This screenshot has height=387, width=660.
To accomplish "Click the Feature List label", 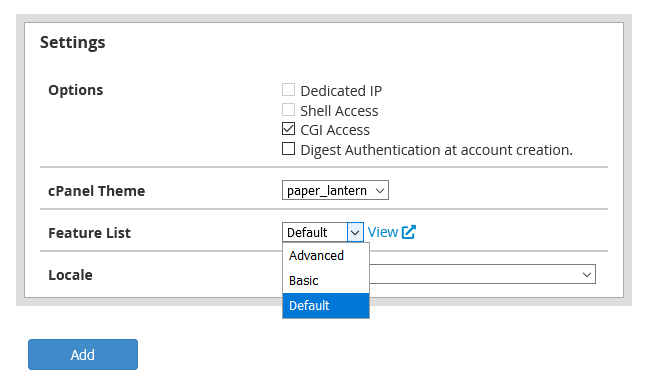I will pos(90,233).
